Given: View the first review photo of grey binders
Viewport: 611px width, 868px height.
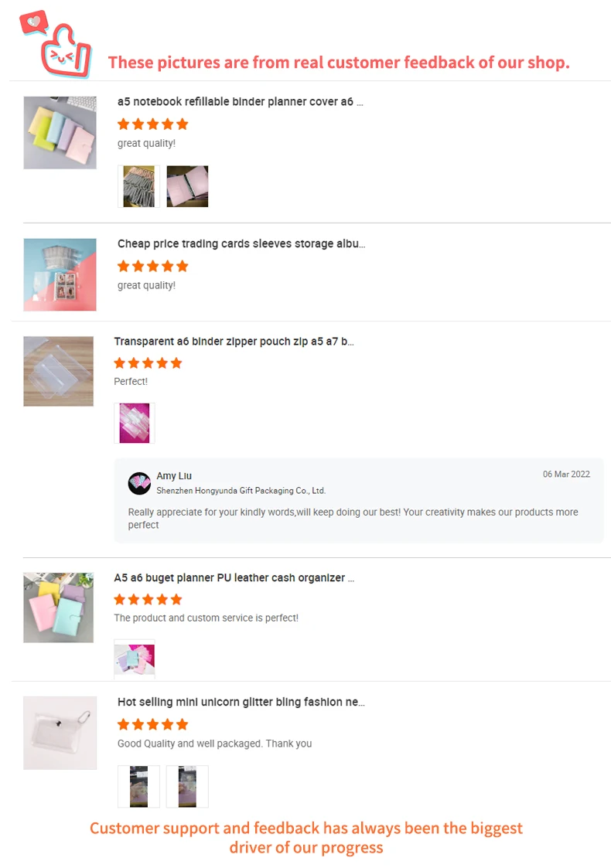Looking at the screenshot, I should click(139, 186).
